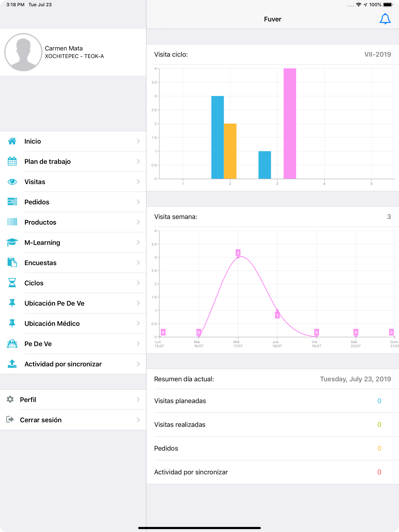Expand the Encuestas row chevron

click(138, 263)
